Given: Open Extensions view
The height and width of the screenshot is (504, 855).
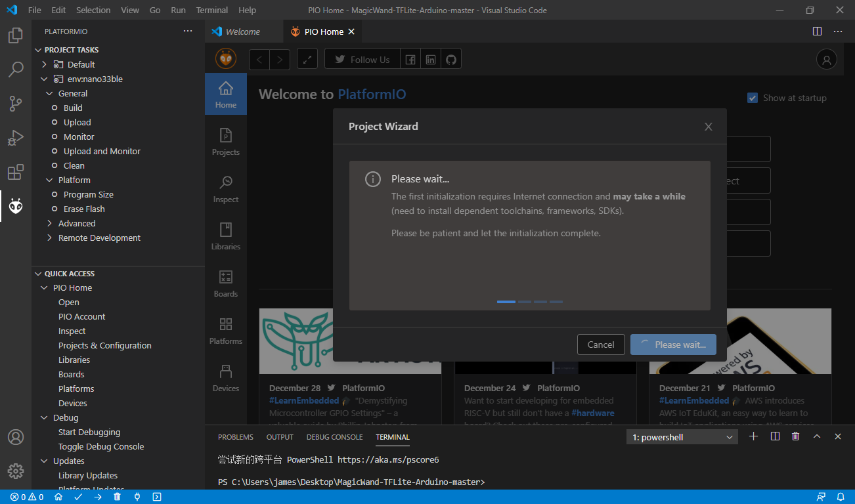Looking at the screenshot, I should coord(16,172).
